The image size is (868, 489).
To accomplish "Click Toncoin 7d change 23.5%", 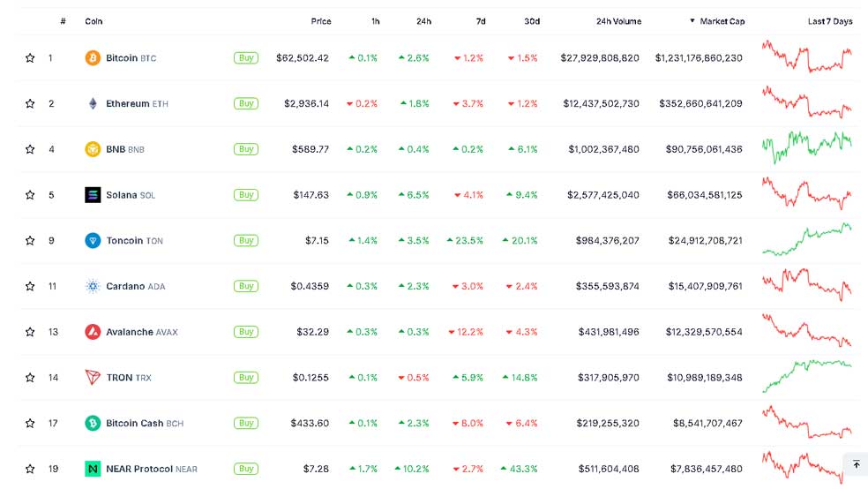I will 465,240.
